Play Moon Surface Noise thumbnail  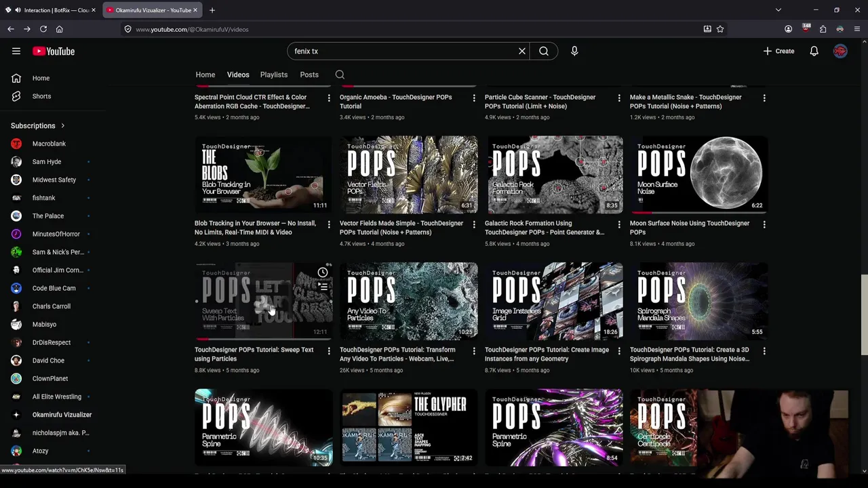point(699,175)
